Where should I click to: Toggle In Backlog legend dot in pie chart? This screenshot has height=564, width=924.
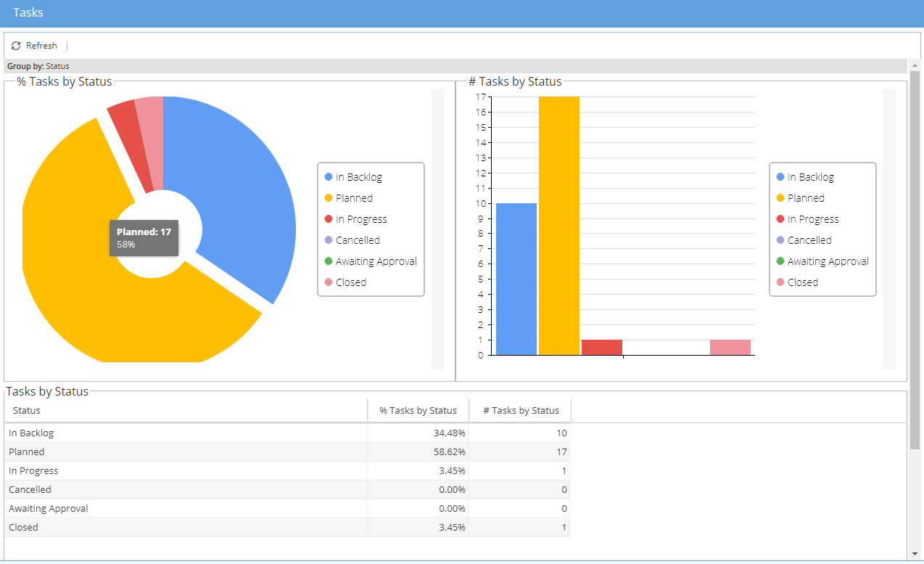[329, 177]
